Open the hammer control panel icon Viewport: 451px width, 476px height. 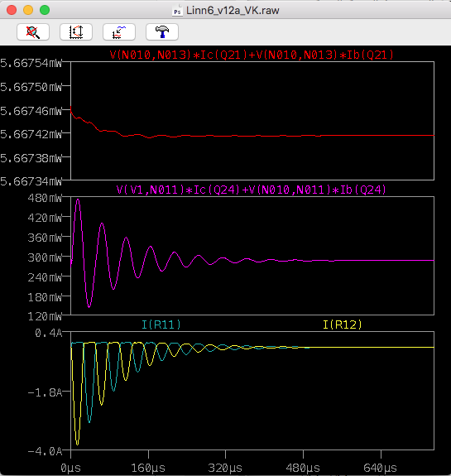click(162, 32)
